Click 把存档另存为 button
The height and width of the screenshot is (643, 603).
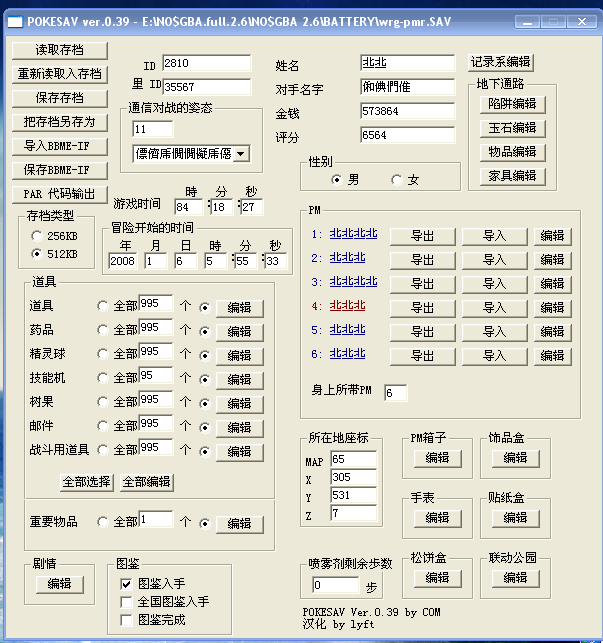(60, 122)
